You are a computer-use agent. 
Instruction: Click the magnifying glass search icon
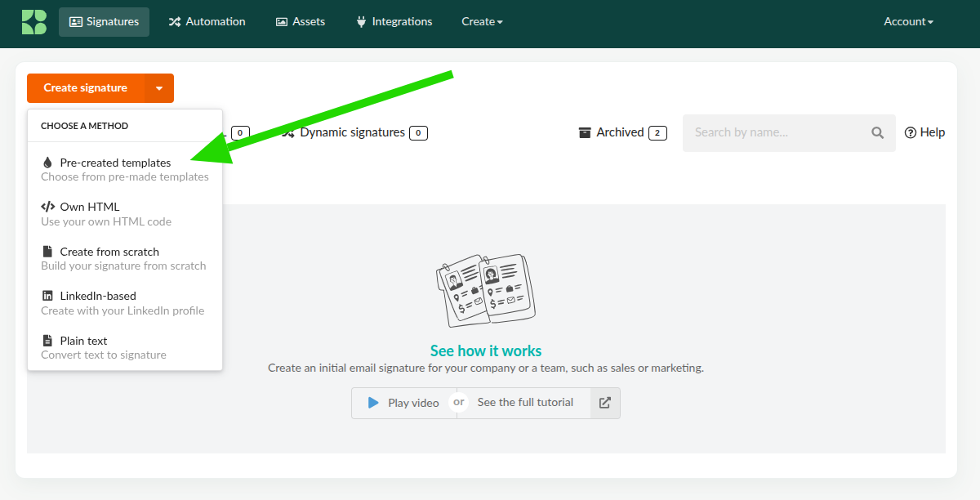coord(878,132)
